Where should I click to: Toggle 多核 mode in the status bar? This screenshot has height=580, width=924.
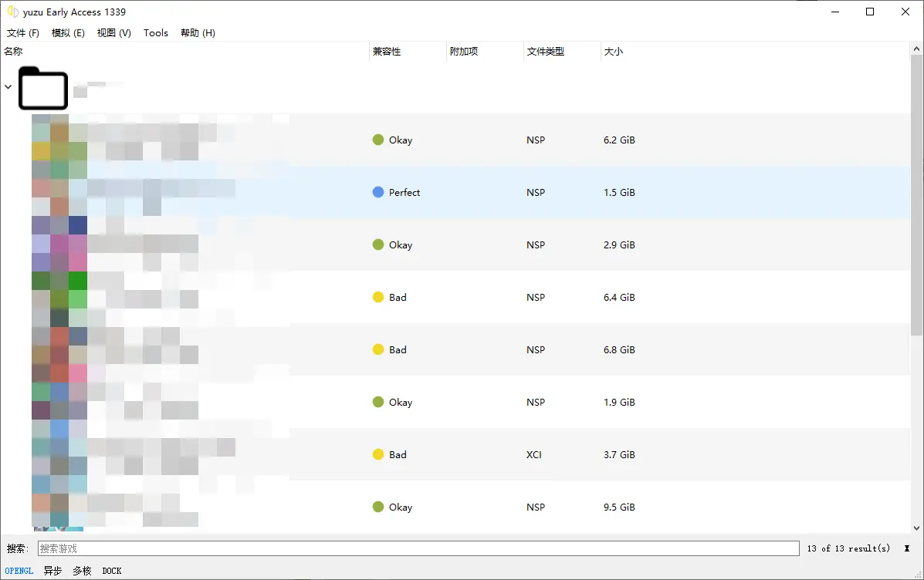(82, 571)
